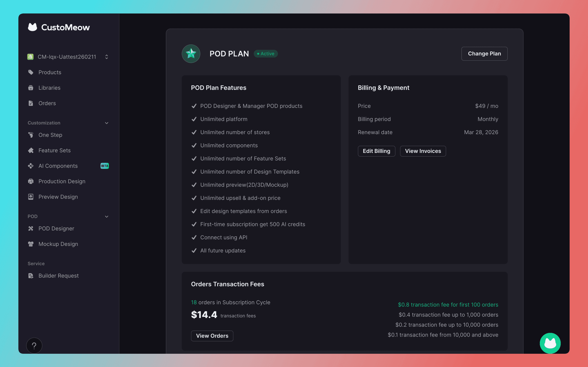Screen dimensions: 588x367
Task: Open the Products tag icon
Action: (31, 72)
